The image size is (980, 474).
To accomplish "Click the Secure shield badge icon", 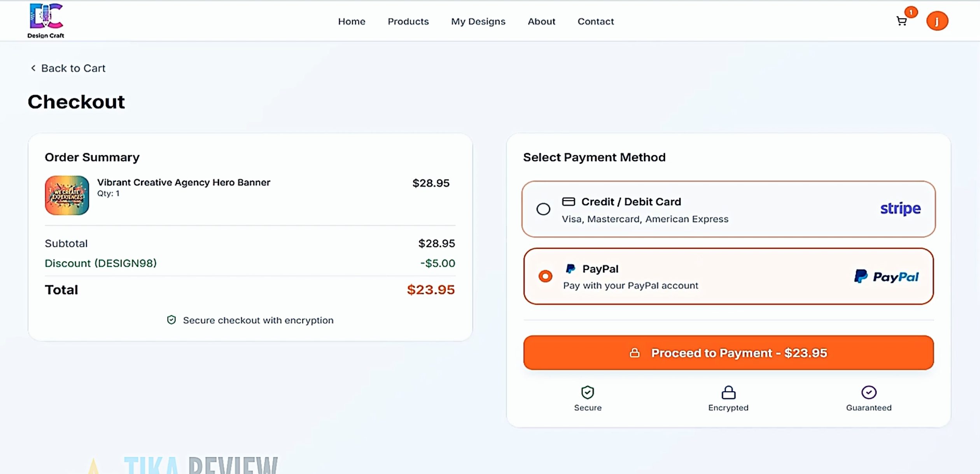I will (x=587, y=392).
